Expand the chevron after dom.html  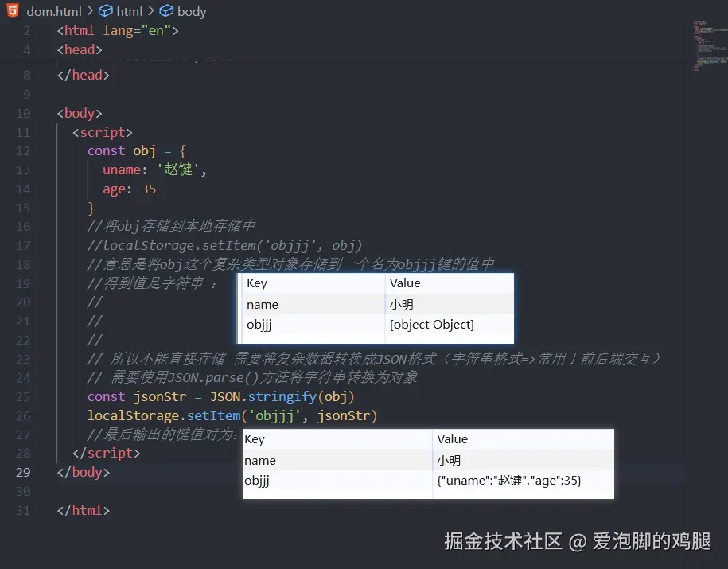(90, 10)
